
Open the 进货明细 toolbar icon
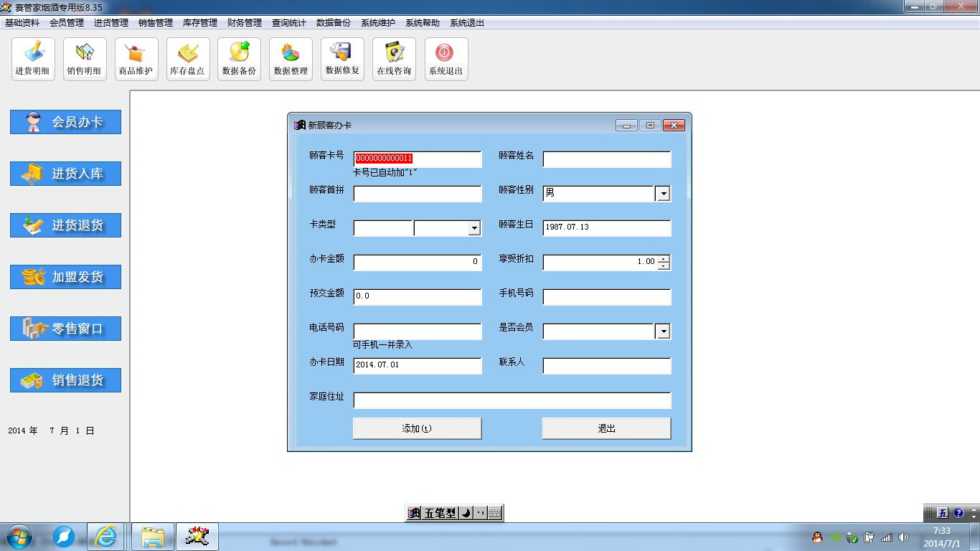33,59
